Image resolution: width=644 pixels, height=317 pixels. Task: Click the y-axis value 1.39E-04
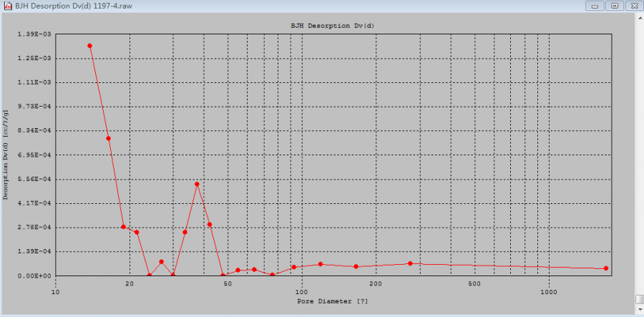[x=34, y=252]
